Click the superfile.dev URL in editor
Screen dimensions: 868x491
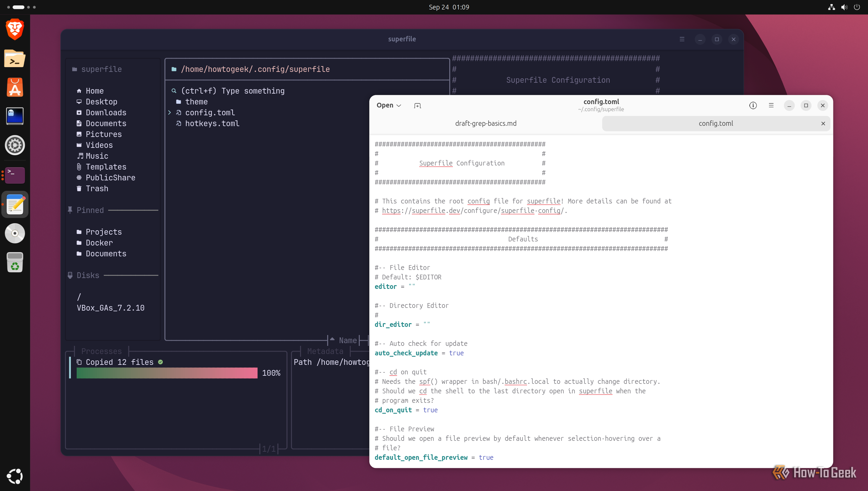click(x=473, y=211)
